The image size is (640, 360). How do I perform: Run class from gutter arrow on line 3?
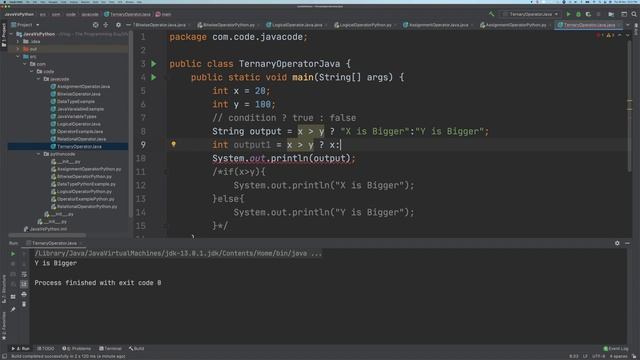click(154, 64)
